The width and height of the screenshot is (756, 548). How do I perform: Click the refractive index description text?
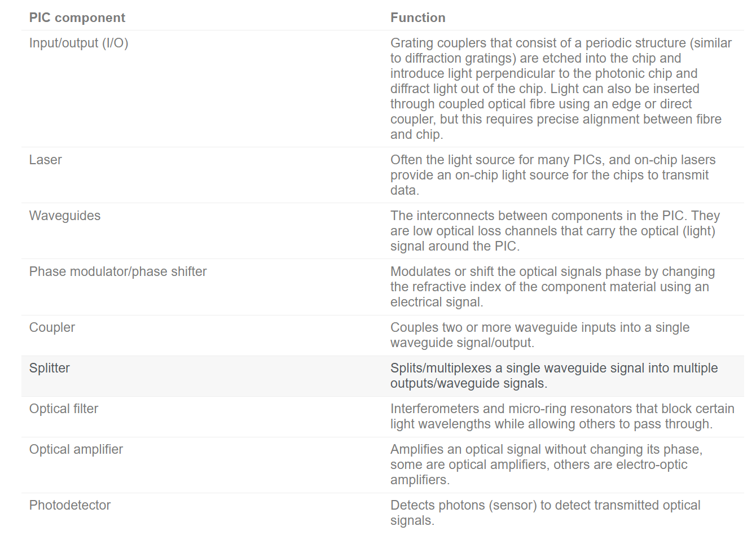[552, 287]
